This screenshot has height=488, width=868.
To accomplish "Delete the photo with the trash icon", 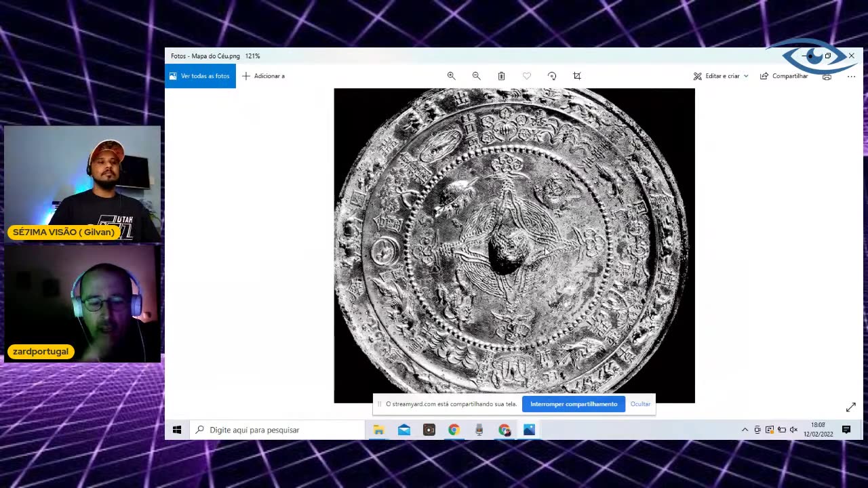I will click(x=501, y=76).
